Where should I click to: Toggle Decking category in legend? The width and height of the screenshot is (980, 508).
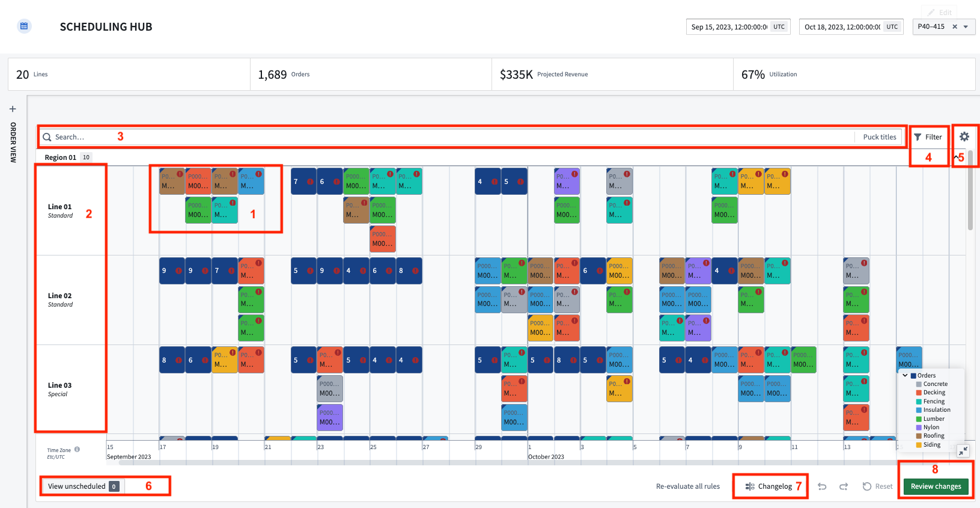coord(934,392)
